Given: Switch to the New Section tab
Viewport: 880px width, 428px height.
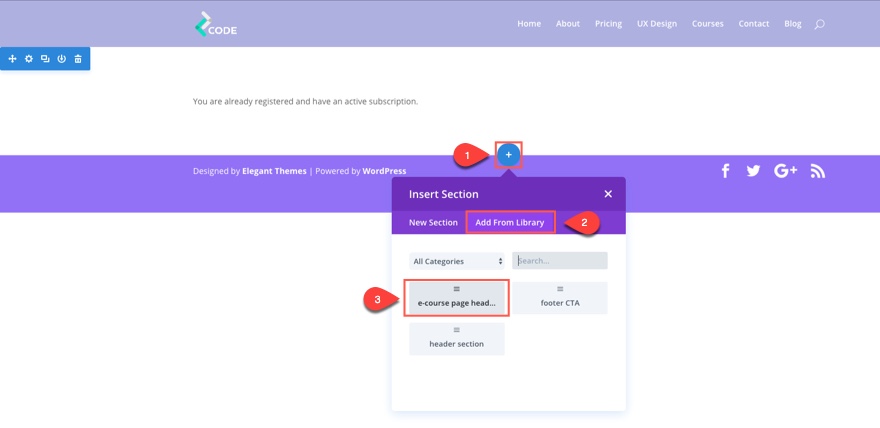Looking at the screenshot, I should 433,223.
